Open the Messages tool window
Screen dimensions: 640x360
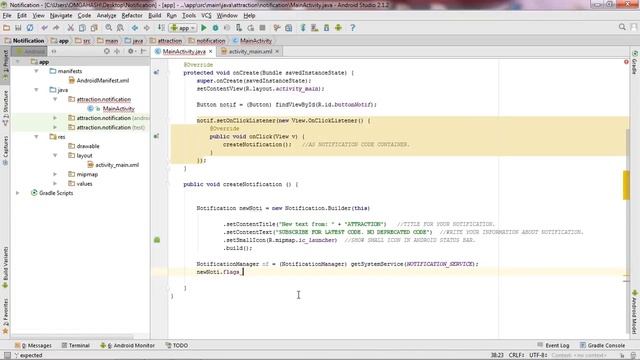point(33,345)
